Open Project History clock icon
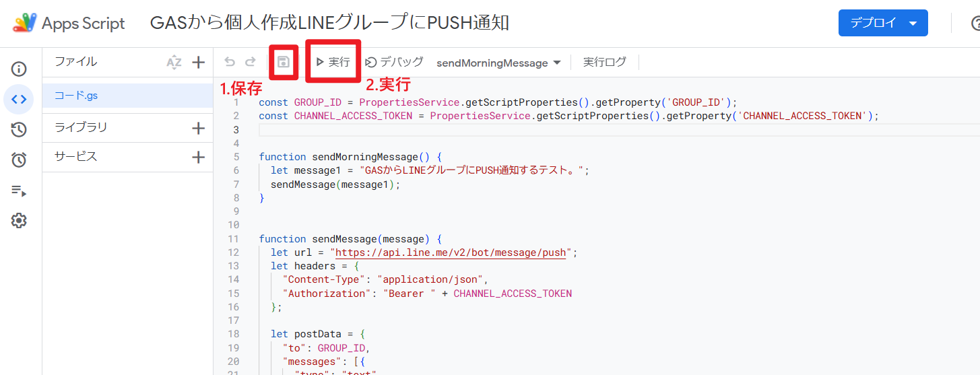 [19, 130]
